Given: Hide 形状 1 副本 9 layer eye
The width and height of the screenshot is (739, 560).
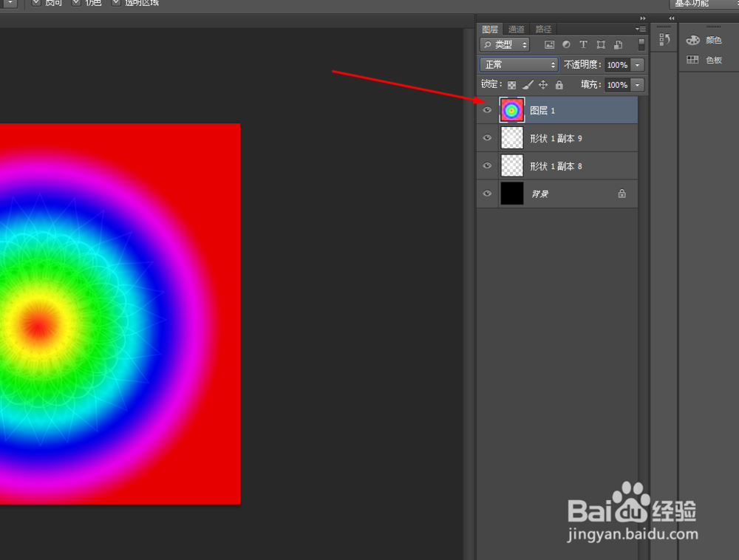Looking at the screenshot, I should pos(487,137).
